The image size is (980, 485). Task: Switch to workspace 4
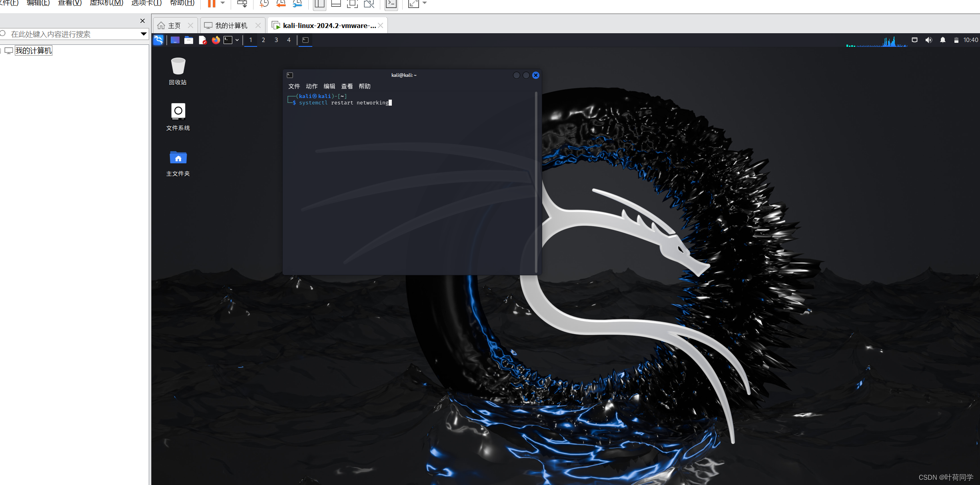point(289,40)
